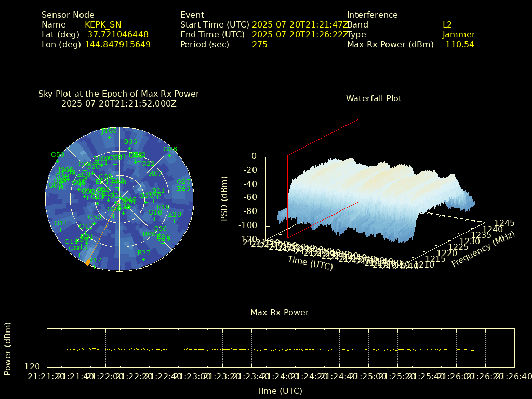This screenshot has height=399, width=532.
Task: Click satellite C56 marker on sky plot edge
Action: pos(57,161)
